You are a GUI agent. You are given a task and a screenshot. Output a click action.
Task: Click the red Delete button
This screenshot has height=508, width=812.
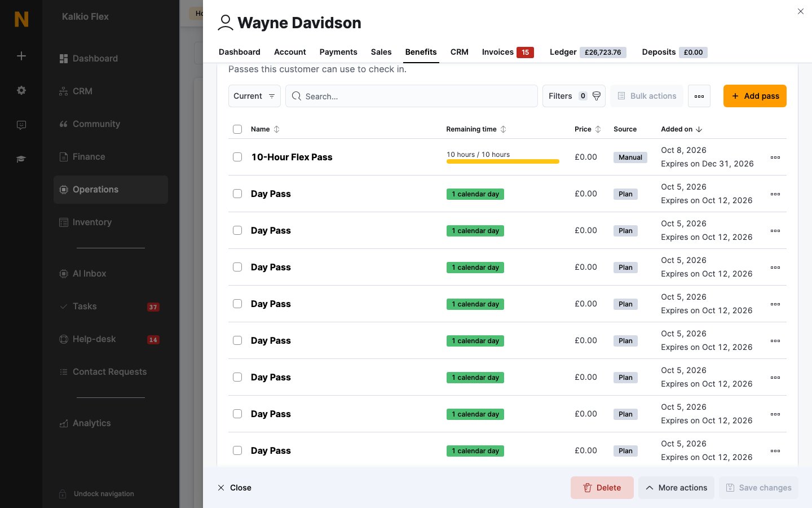[x=602, y=488]
